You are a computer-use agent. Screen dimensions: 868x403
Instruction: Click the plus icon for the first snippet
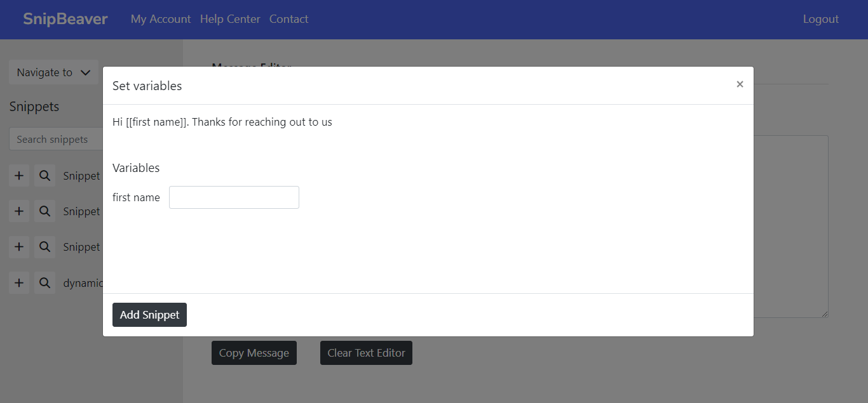19,176
